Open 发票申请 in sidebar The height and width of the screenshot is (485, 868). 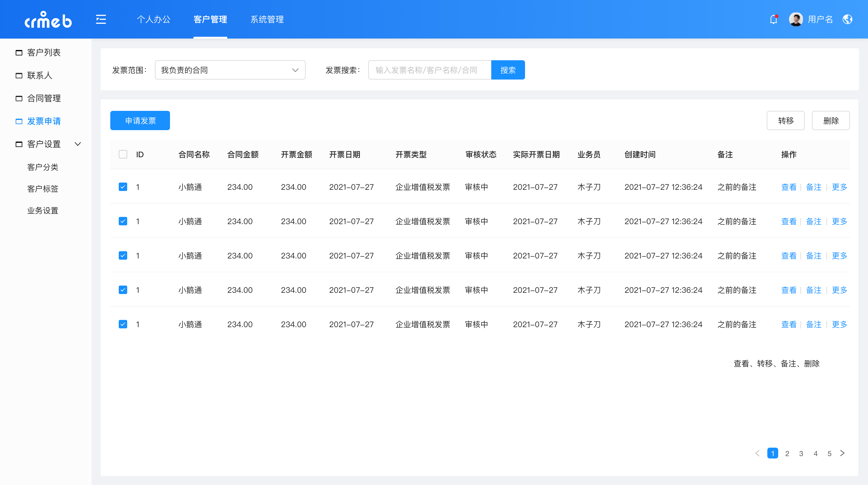44,121
